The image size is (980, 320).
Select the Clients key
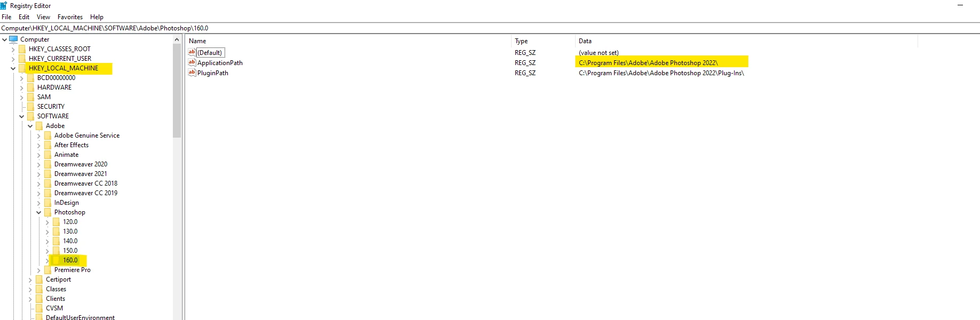click(55, 299)
